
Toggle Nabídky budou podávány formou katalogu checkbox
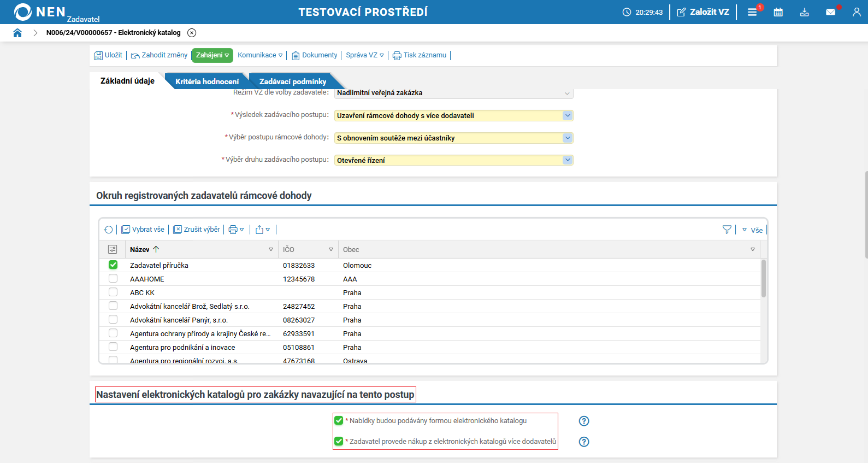pyautogui.click(x=339, y=421)
